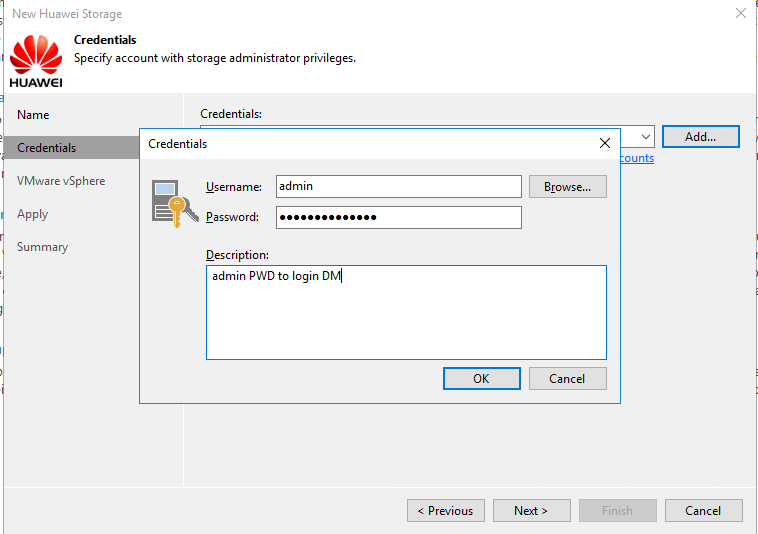Screen dimensions: 758x534
Task: Click the disabled Finish button
Action: pos(618,511)
